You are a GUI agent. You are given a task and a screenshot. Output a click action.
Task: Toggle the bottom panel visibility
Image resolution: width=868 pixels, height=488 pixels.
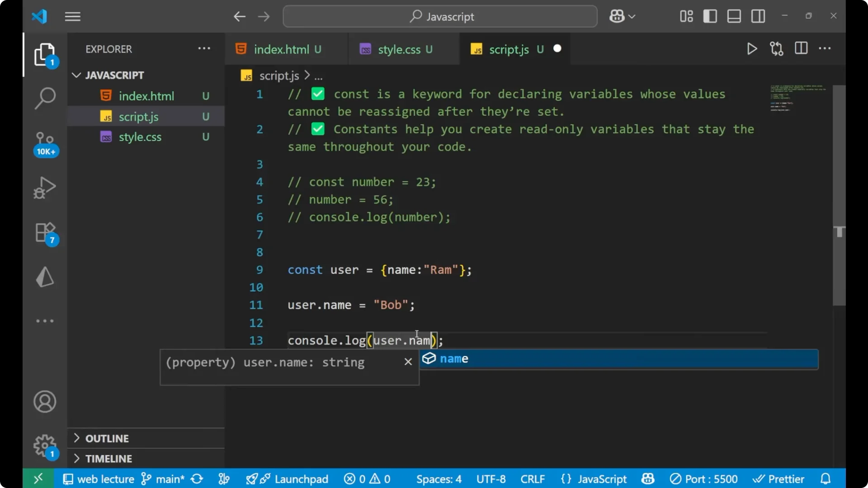[x=734, y=16]
